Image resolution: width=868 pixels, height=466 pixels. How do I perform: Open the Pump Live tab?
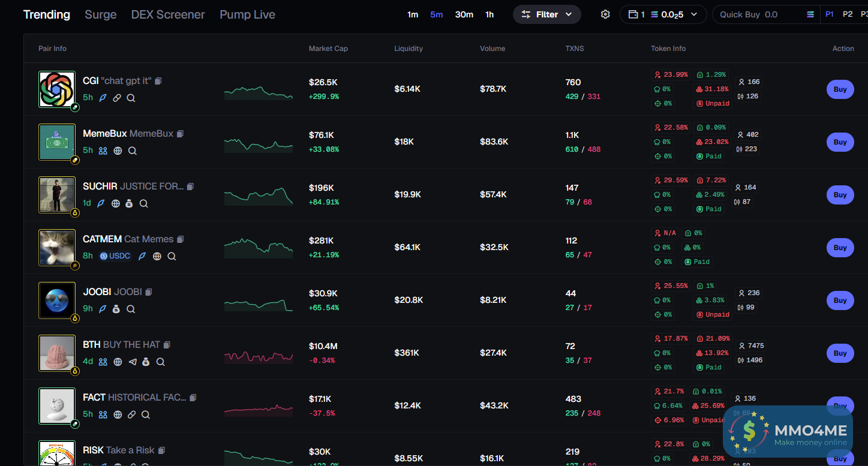coord(247,14)
